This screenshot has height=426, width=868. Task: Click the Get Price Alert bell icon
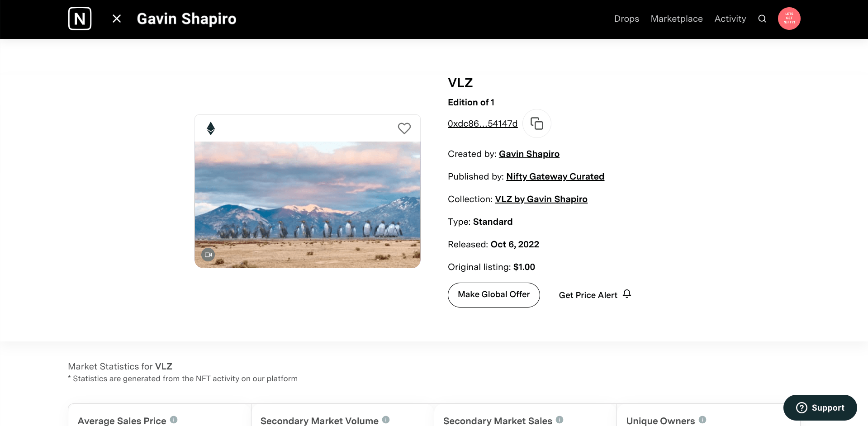pyautogui.click(x=627, y=294)
